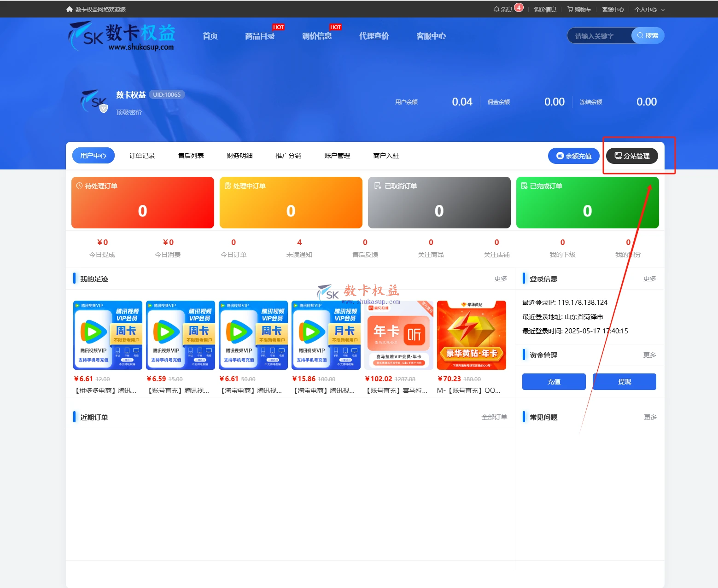Click 今日订单 statistic
The height and width of the screenshot is (588, 718).
(233, 248)
